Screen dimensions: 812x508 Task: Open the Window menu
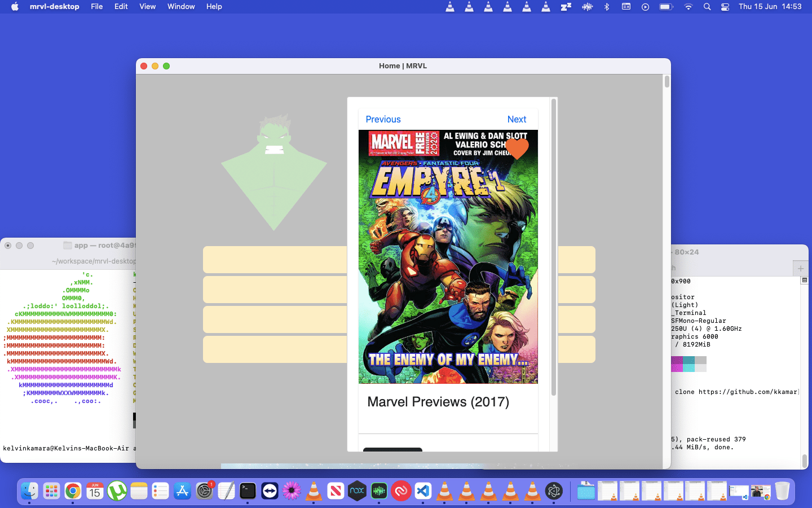tap(181, 7)
